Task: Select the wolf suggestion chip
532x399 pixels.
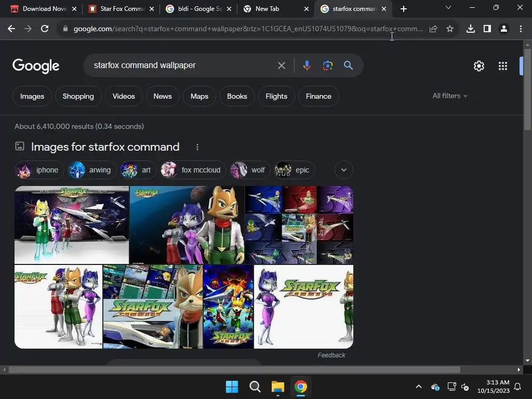Action: [x=250, y=170]
